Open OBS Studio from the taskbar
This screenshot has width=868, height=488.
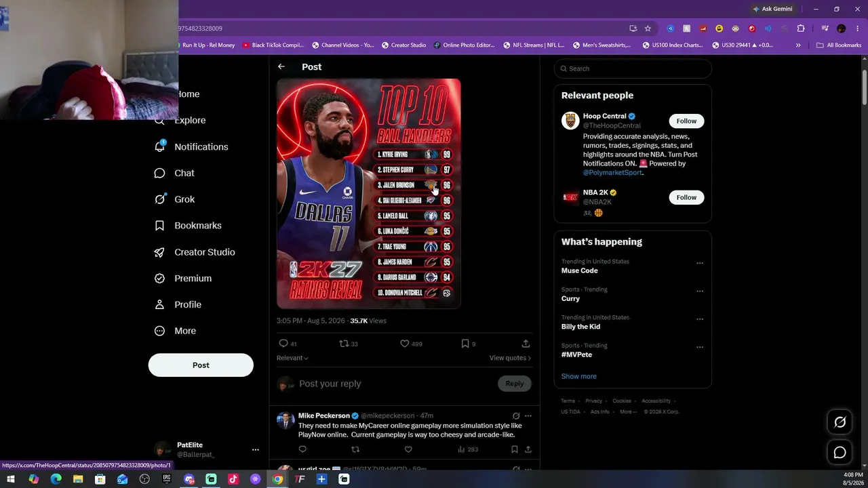(144, 479)
